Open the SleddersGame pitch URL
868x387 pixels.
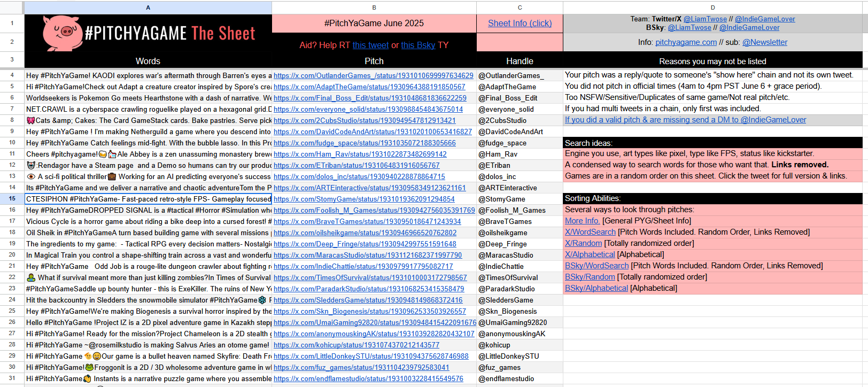368,300
